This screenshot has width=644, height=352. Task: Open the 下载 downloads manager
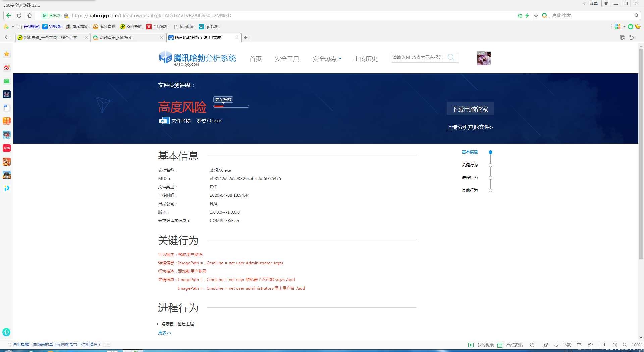[562, 345]
